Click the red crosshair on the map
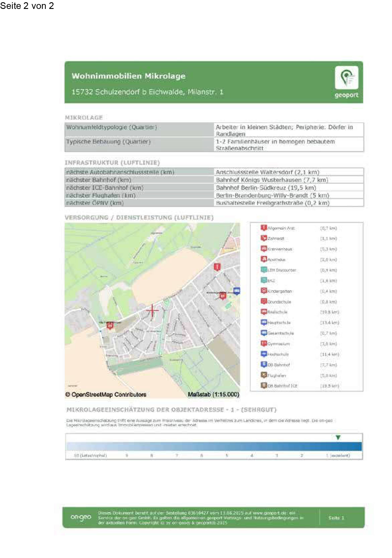 click(x=152, y=310)
